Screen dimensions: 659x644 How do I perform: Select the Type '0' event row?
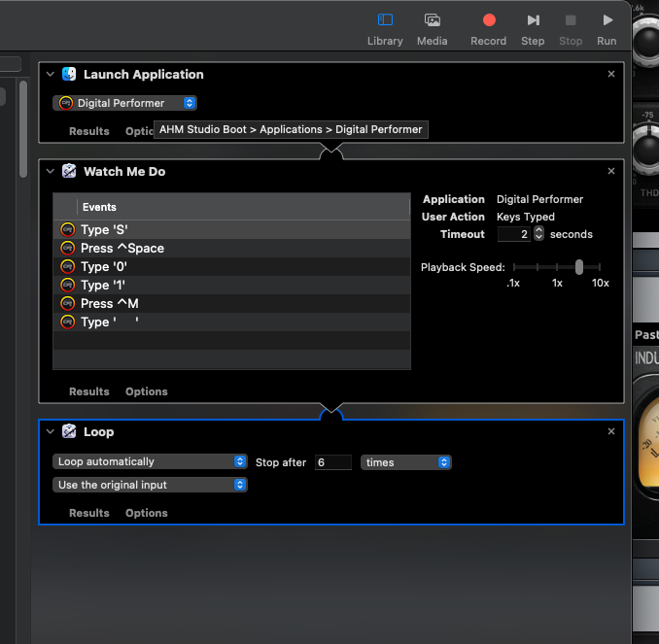[x=231, y=267]
